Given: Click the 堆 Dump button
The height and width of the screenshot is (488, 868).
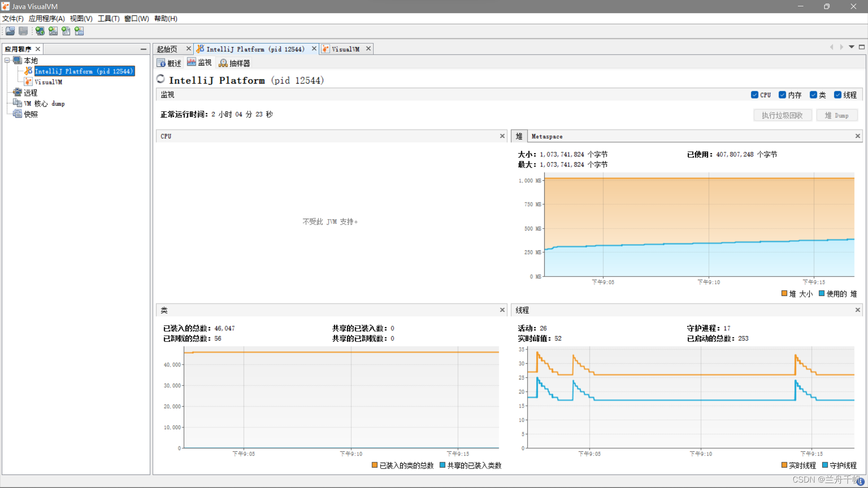Looking at the screenshot, I should pyautogui.click(x=836, y=115).
